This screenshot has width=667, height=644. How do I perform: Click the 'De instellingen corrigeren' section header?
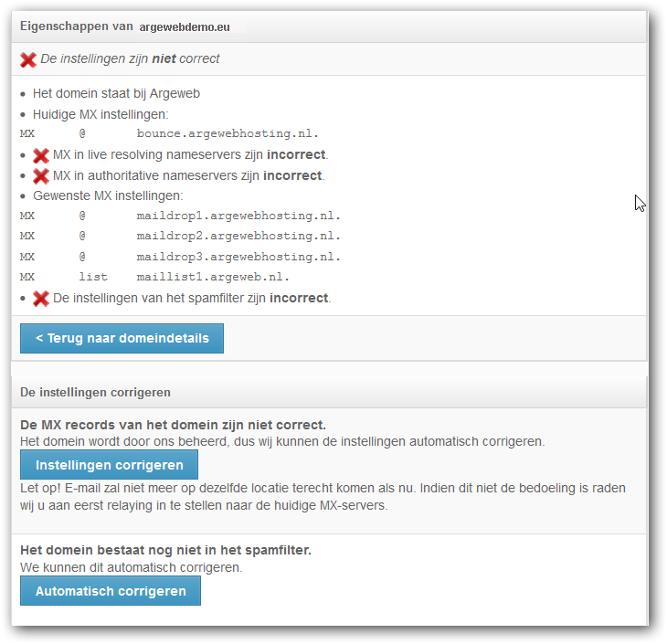click(x=95, y=392)
